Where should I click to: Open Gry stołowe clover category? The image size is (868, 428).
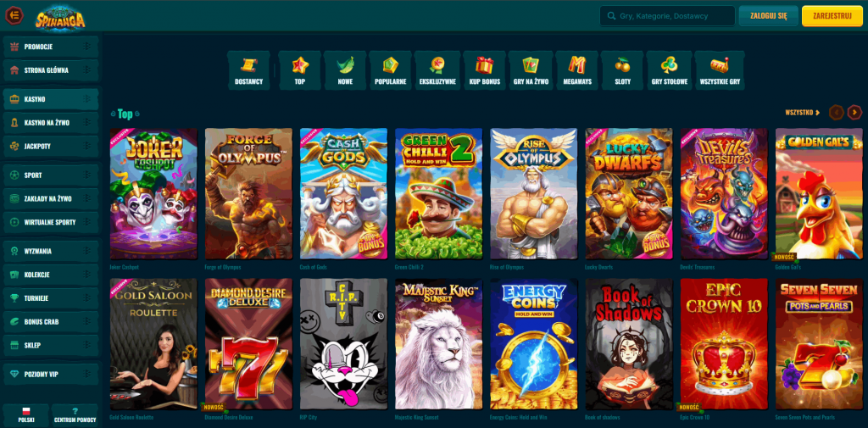670,70
